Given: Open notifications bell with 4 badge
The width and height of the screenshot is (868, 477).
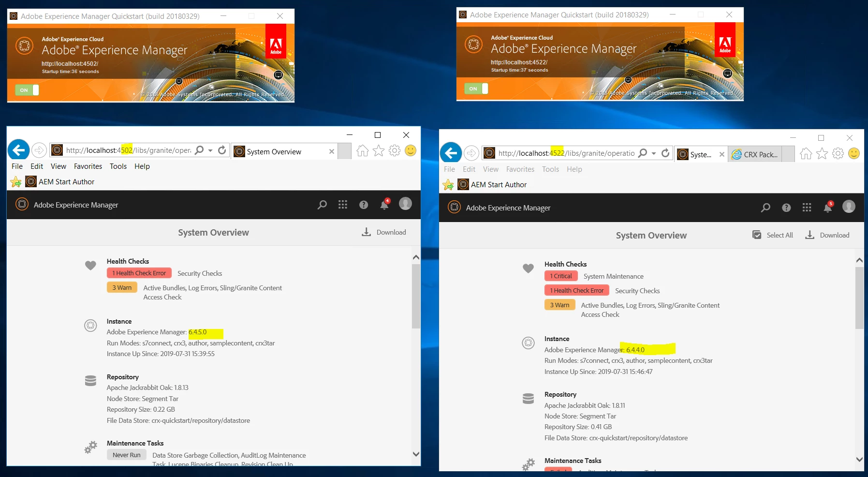Looking at the screenshot, I should 385,204.
